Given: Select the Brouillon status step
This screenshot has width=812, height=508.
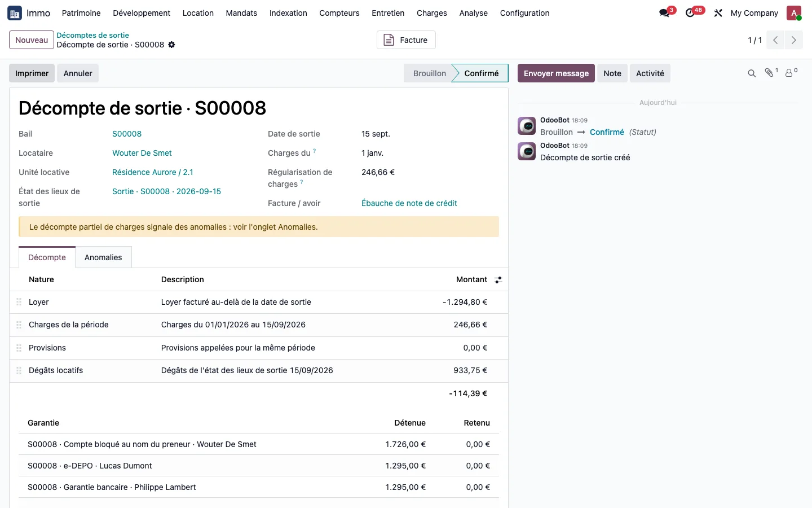Looking at the screenshot, I should pos(429,73).
